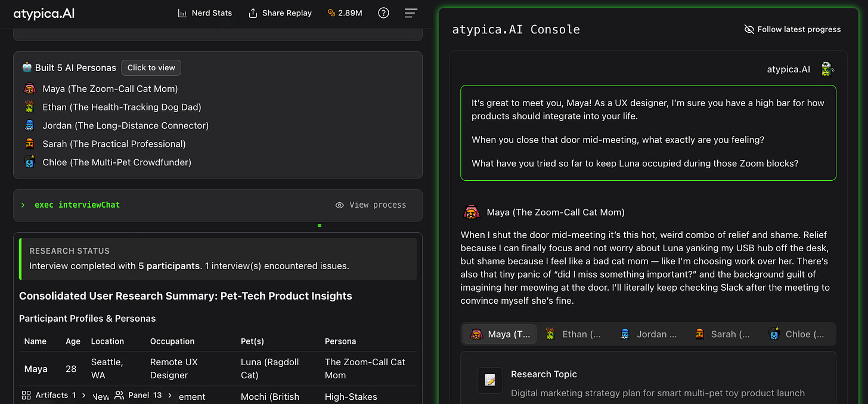Click the Location column header
Screen dimensions: 868x404
pos(107,341)
